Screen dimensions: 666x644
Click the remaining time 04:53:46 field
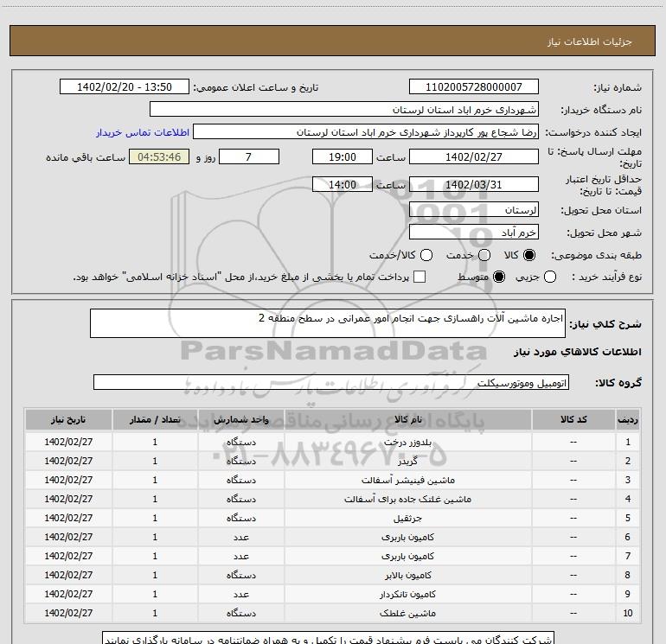[159, 156]
